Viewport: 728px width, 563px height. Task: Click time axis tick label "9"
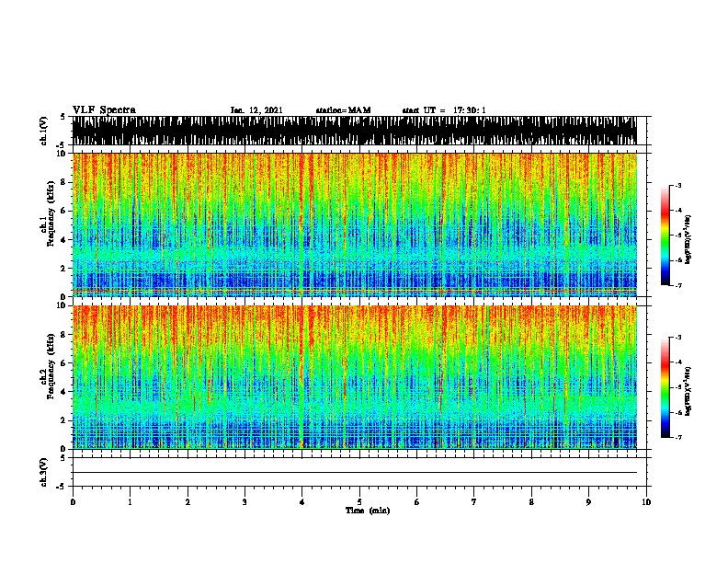pos(588,502)
